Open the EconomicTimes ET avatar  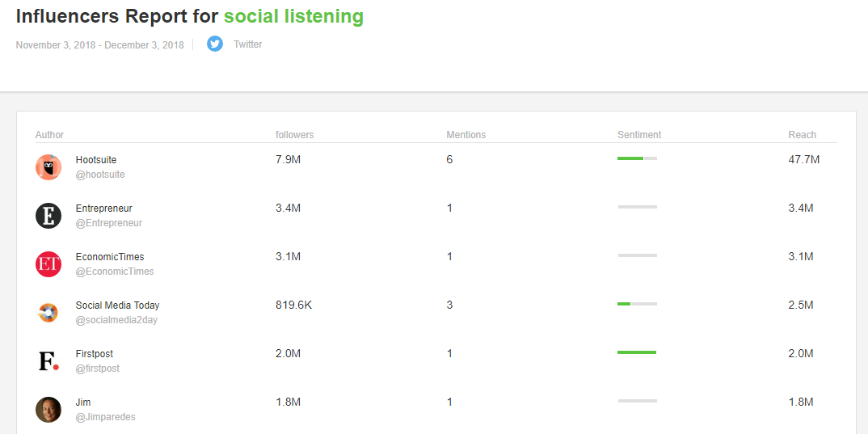click(48, 264)
